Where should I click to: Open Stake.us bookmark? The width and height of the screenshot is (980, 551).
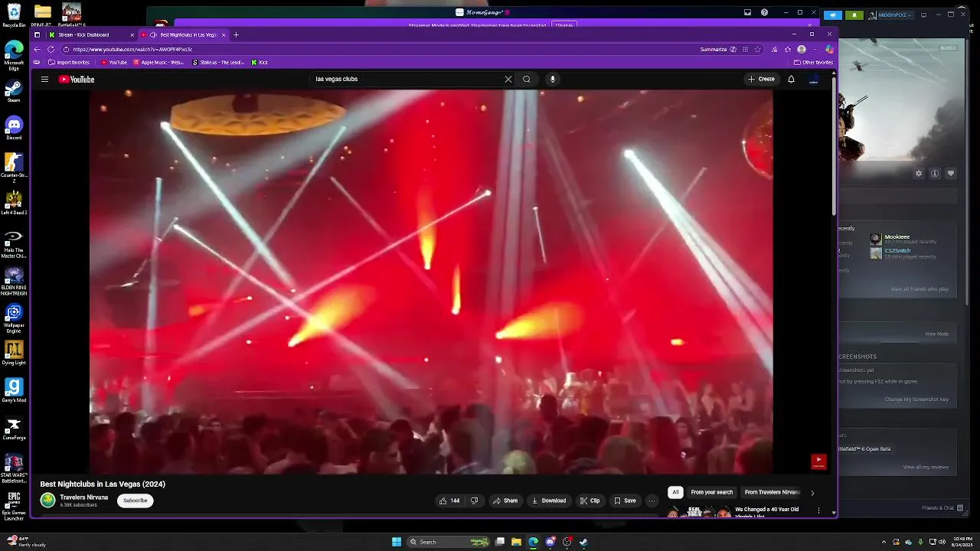coord(218,62)
